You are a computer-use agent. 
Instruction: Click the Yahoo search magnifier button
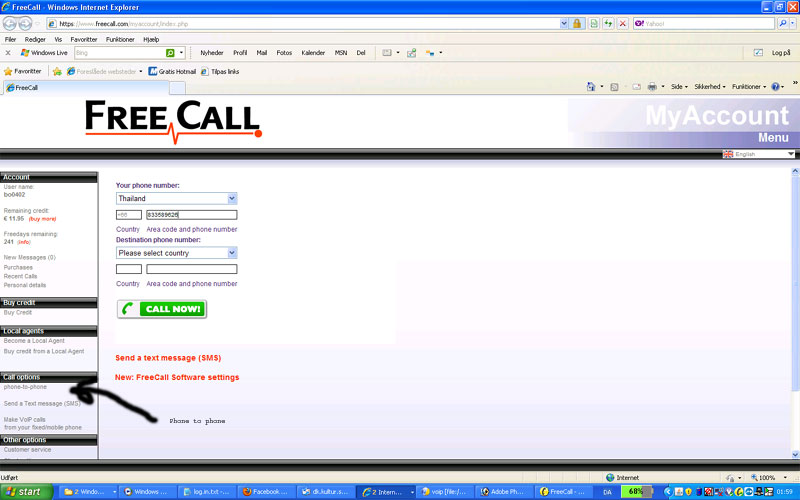click(783, 23)
